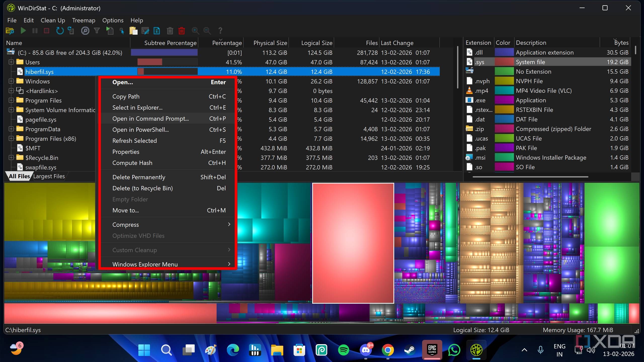Click the question mark Help toolbar icon

click(220, 31)
